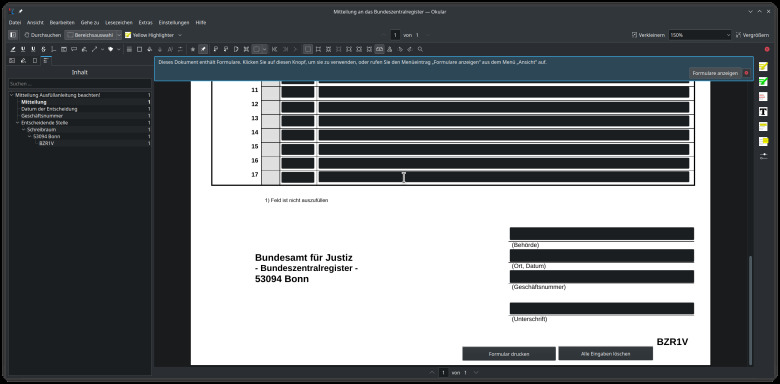This screenshot has height=384, width=780.
Task: Collapse the Mitteilung Ausfüllanleitung beachten! tree node
Action: [11, 95]
